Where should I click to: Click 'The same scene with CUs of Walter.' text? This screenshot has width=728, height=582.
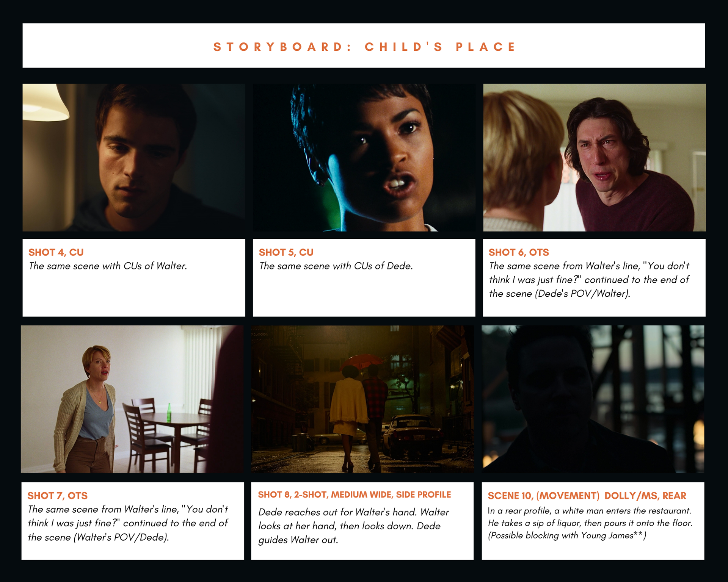pyautogui.click(x=108, y=266)
